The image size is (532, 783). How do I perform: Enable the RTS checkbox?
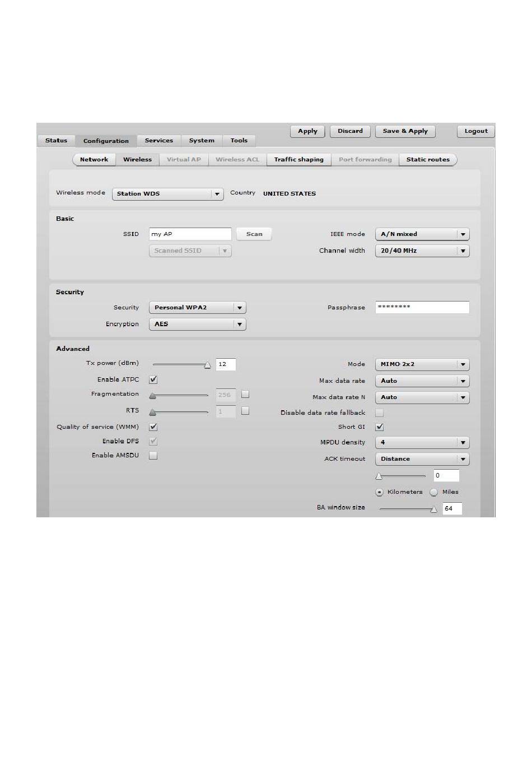point(245,411)
